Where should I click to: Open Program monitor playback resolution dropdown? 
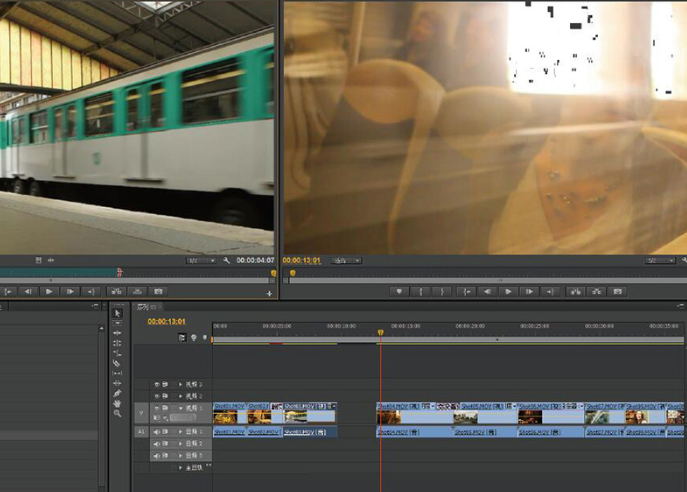click(660, 261)
